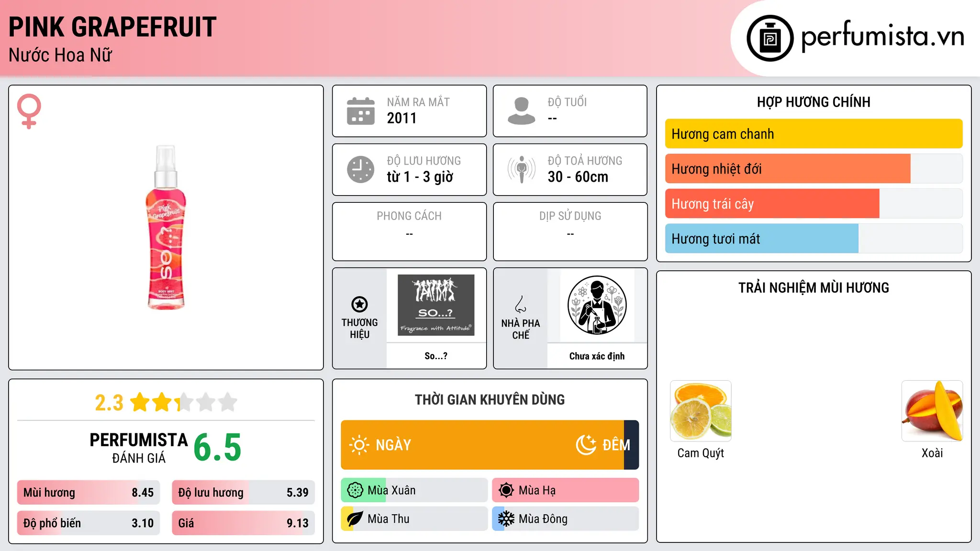
Task: Click the TRẢI NGHIỆM MÙI HƯƠNG heading
Action: [813, 287]
